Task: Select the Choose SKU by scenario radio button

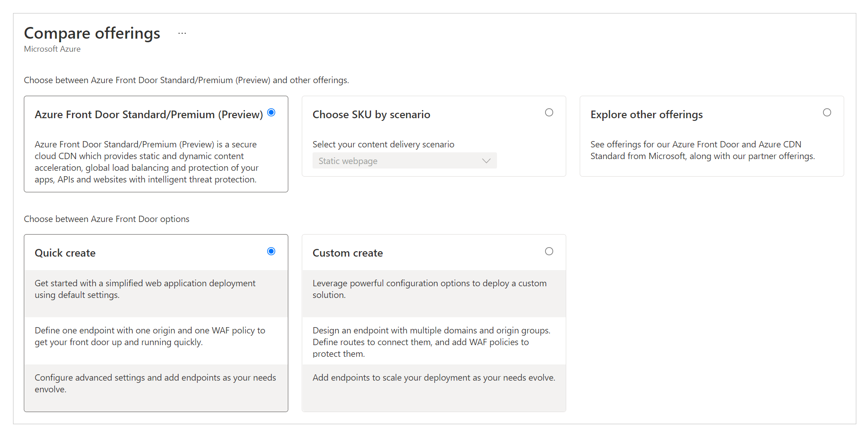Action: pyautogui.click(x=549, y=112)
